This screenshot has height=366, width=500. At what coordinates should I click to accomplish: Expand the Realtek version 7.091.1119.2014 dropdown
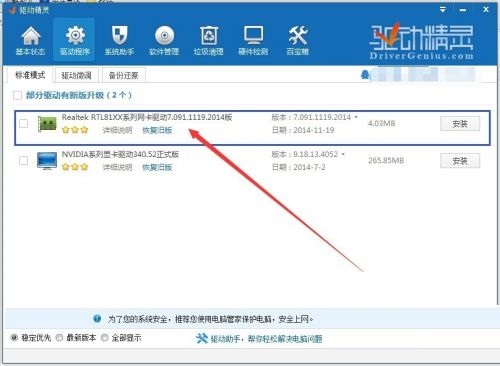pos(356,117)
